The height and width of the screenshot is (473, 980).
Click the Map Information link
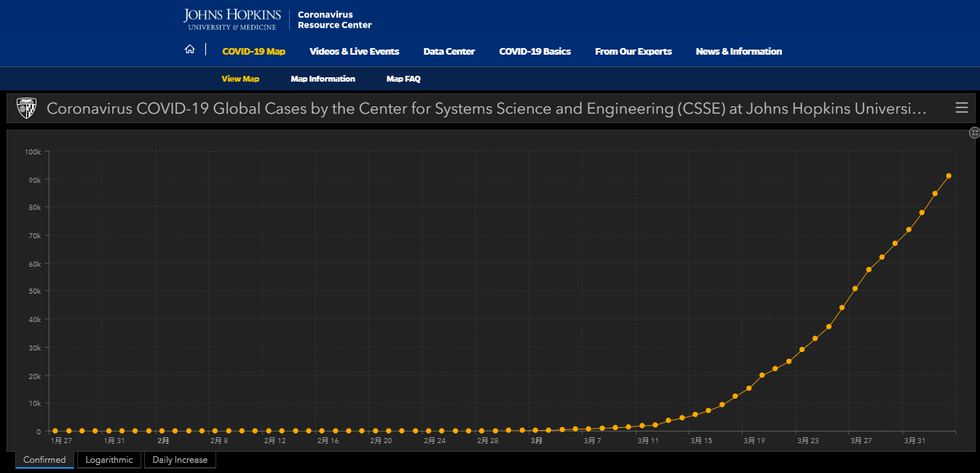[323, 79]
